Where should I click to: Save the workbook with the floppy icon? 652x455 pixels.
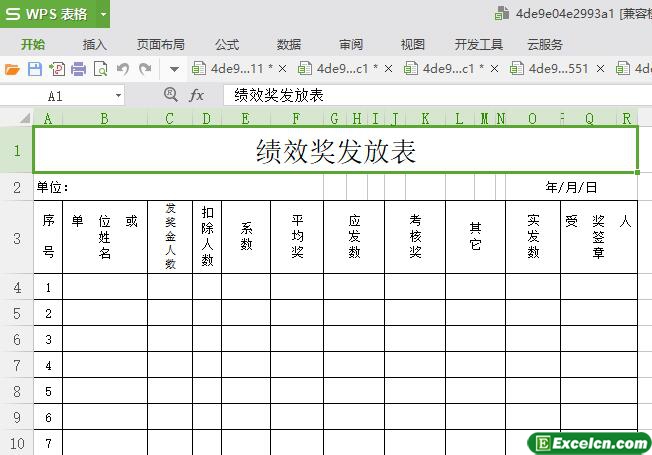pos(35,69)
